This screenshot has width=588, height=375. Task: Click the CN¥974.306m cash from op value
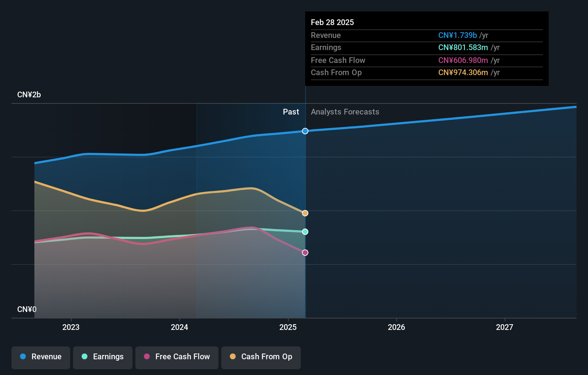[x=463, y=72]
